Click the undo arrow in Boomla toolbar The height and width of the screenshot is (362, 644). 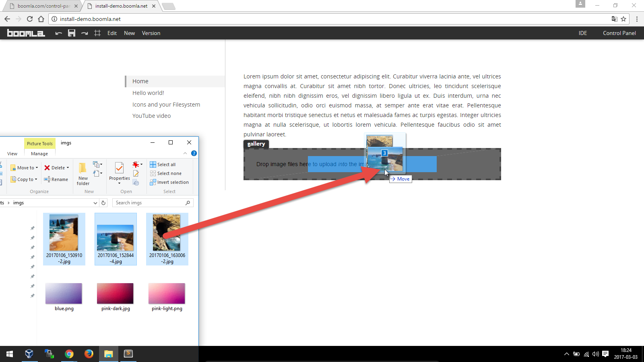pos(59,33)
